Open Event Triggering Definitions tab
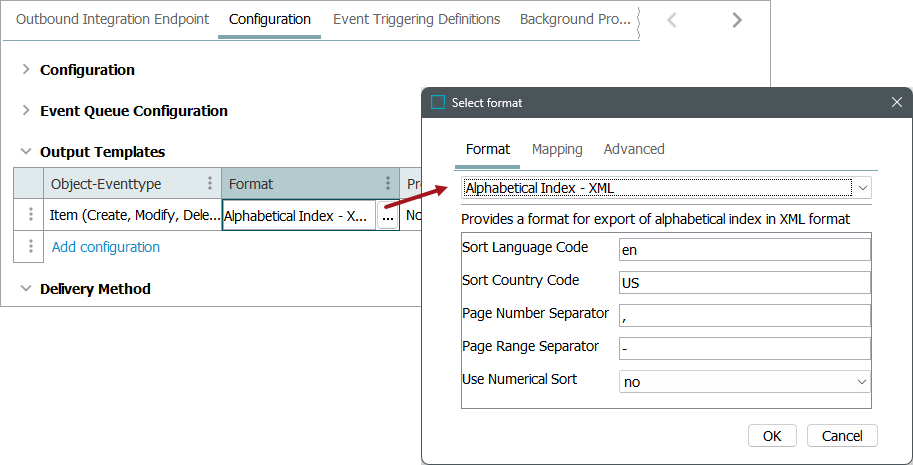 click(416, 19)
